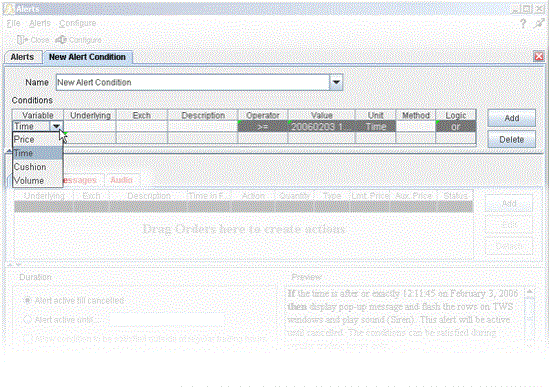Image resolution: width=549 pixels, height=387 pixels.
Task: Switch to the Alerts tab
Action: (x=22, y=57)
